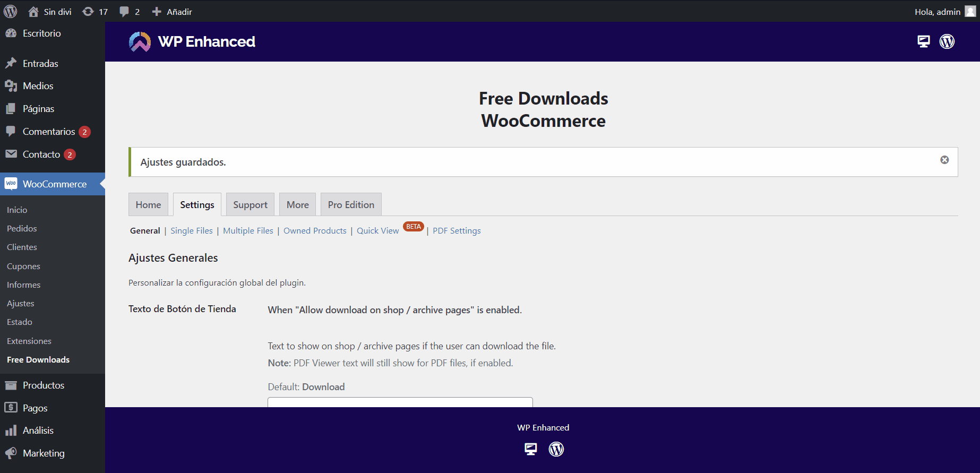
Task: Dismiss the "Ajustes guardados" notice
Action: (944, 160)
